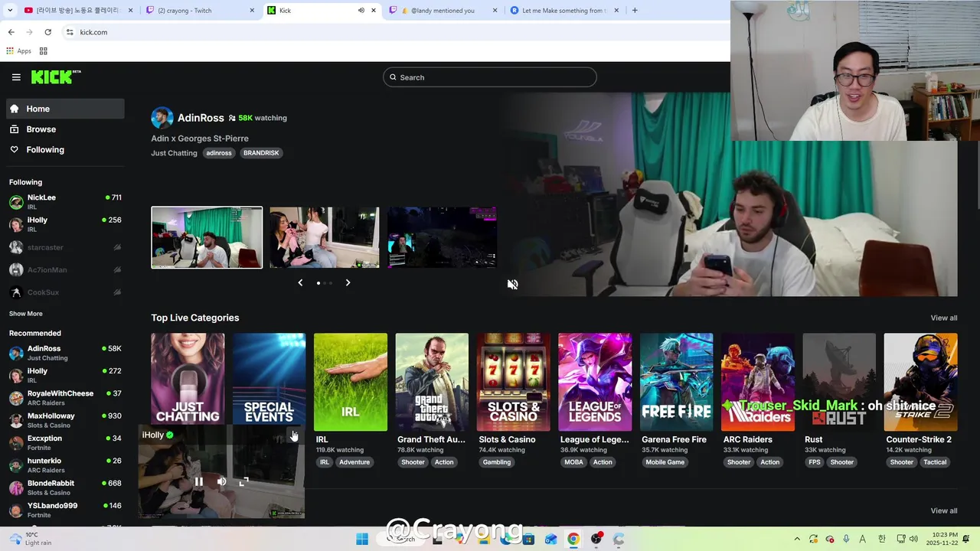Enter fullscreen on iHolly mini player

(243, 481)
